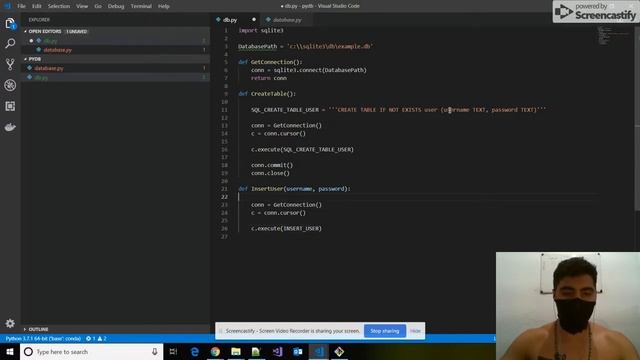Image resolution: width=640 pixels, height=360 pixels.
Task: Select database.py under Open Editors
Action: [x=116, y=50]
